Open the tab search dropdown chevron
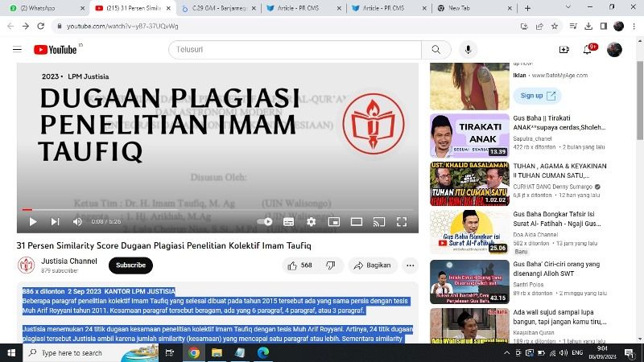 (x=568, y=7)
